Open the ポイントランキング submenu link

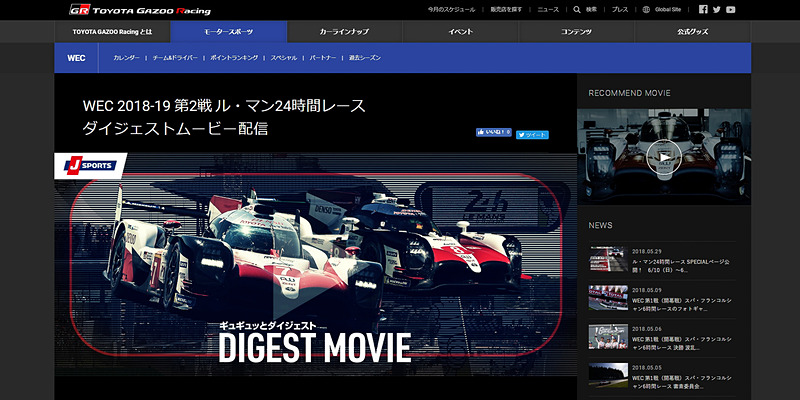point(234,58)
